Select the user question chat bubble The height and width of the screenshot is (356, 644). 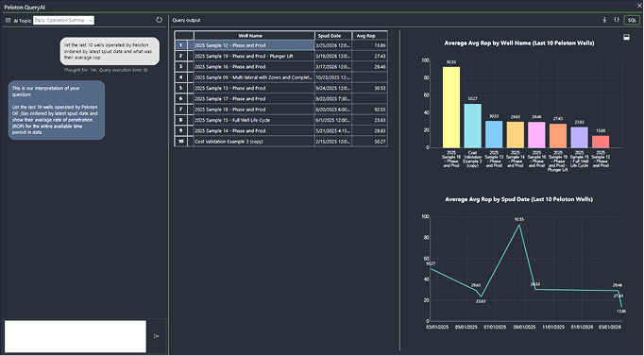tap(110, 51)
